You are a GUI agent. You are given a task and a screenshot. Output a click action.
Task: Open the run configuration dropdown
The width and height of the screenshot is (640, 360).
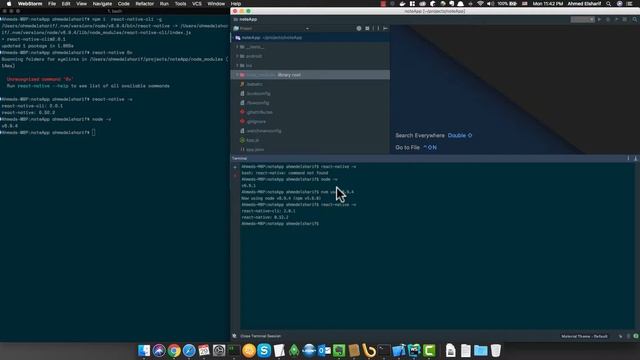(582, 20)
